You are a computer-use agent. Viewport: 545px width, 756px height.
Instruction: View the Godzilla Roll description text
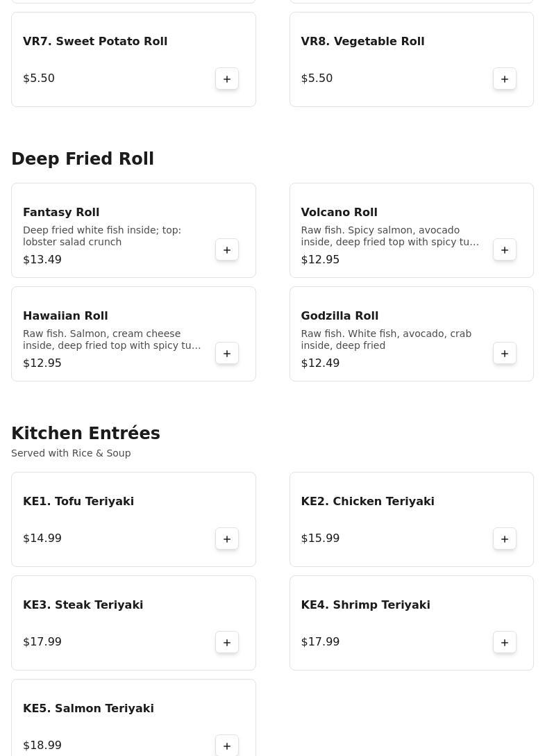386,340
